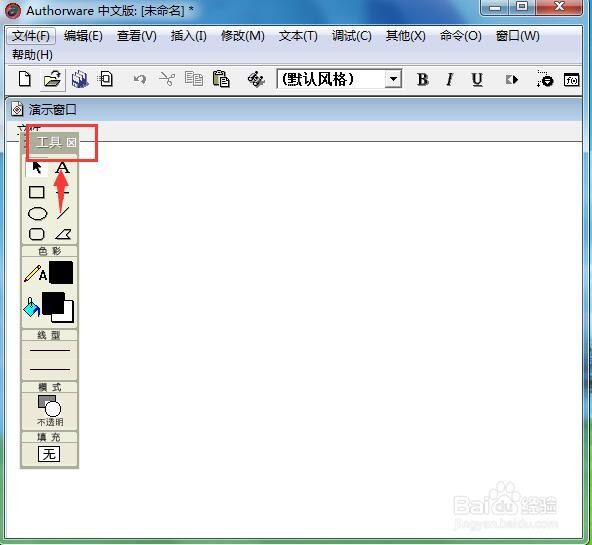Viewport: 592px width, 545px height.
Task: Open the 查看(V) menu
Action: [137, 36]
